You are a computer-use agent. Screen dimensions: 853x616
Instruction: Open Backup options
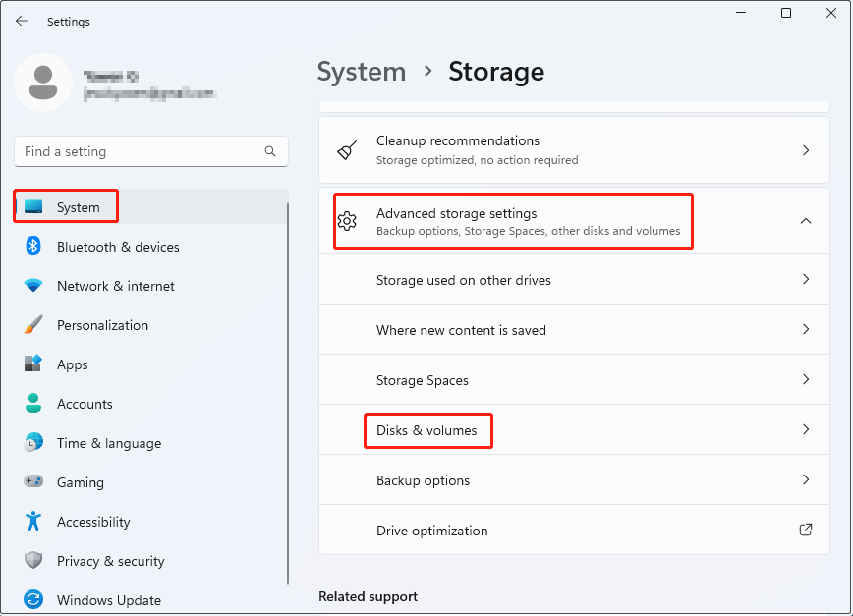point(424,480)
